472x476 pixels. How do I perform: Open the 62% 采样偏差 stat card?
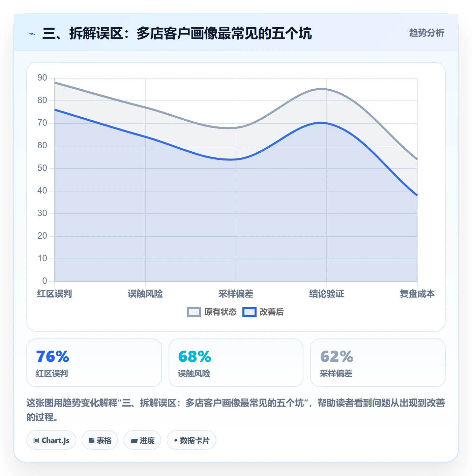(x=378, y=363)
